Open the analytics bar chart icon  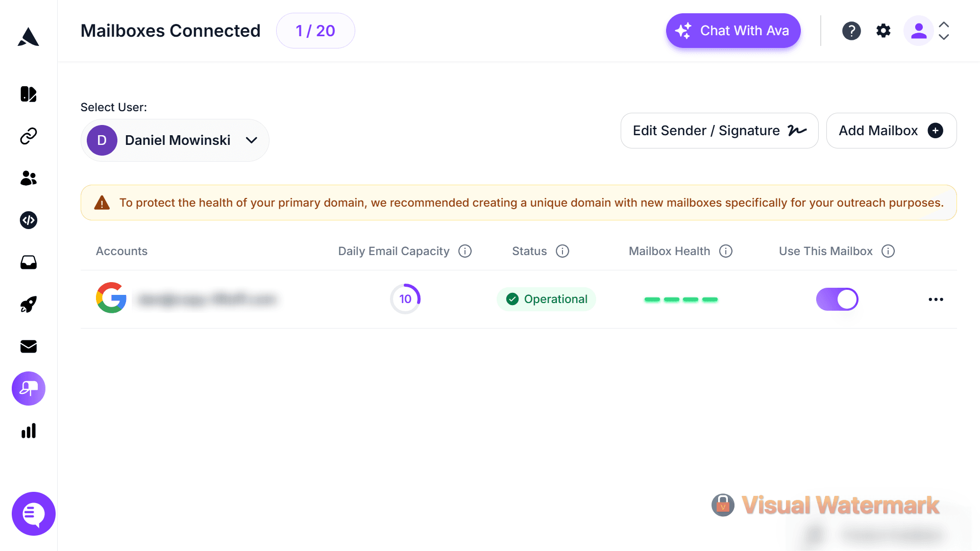pyautogui.click(x=29, y=431)
